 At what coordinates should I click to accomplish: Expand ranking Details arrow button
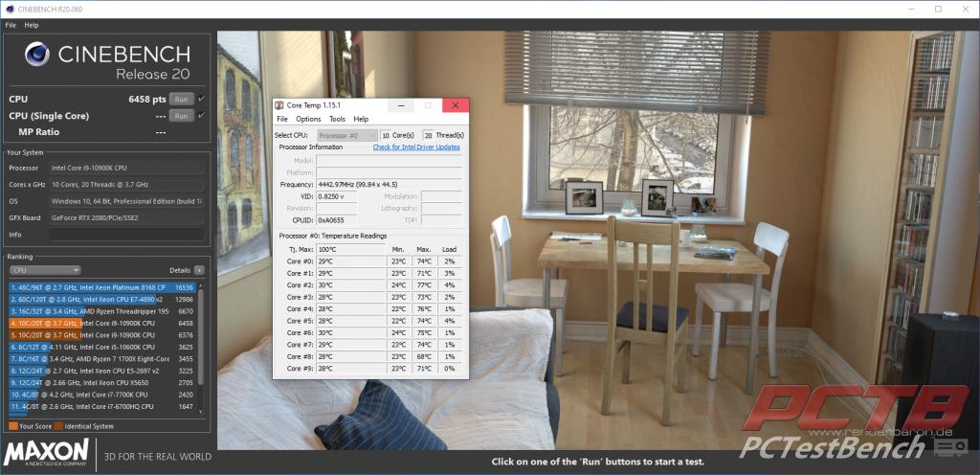(x=199, y=270)
